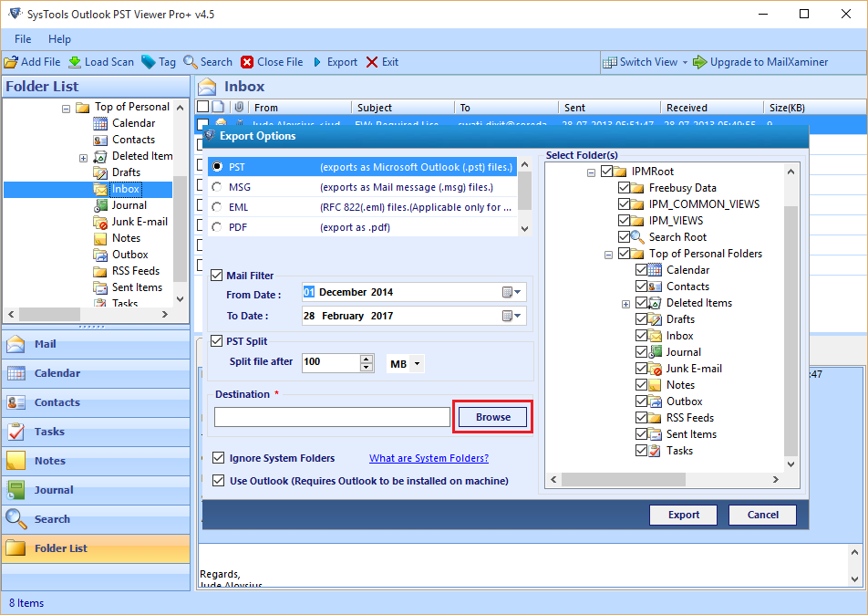Open the Calendar pane icon in sidebar
This screenshot has height=615, width=868.
16,373
